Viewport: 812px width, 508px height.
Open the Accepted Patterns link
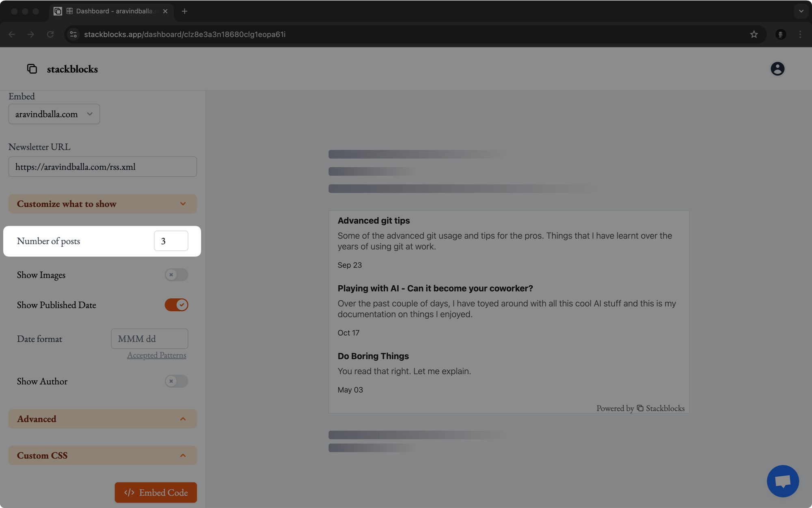(x=156, y=355)
